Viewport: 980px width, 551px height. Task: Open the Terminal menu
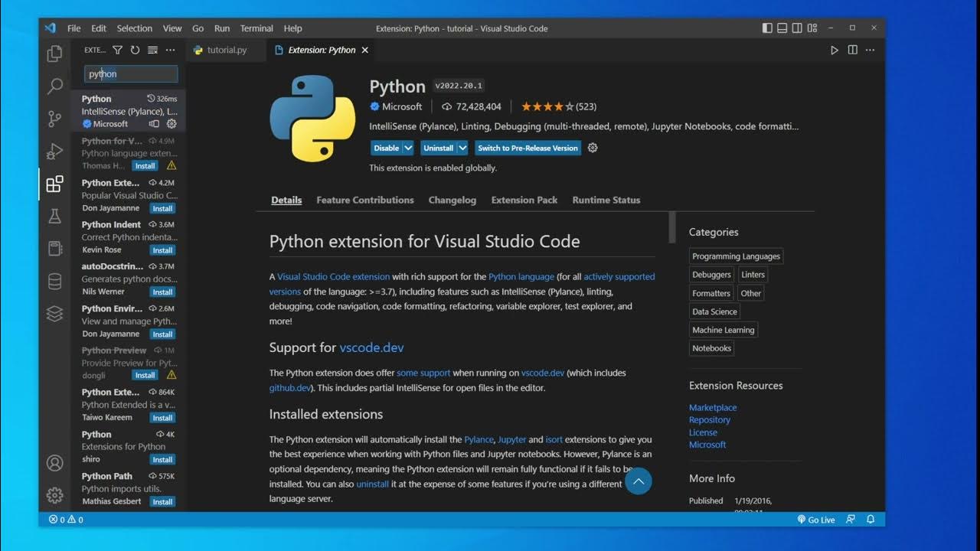256,28
